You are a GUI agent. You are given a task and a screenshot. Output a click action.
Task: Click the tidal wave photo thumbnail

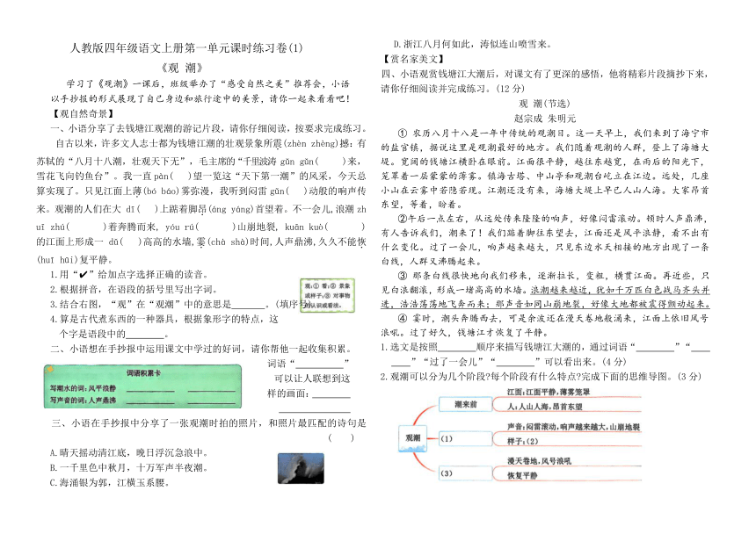[301, 468]
